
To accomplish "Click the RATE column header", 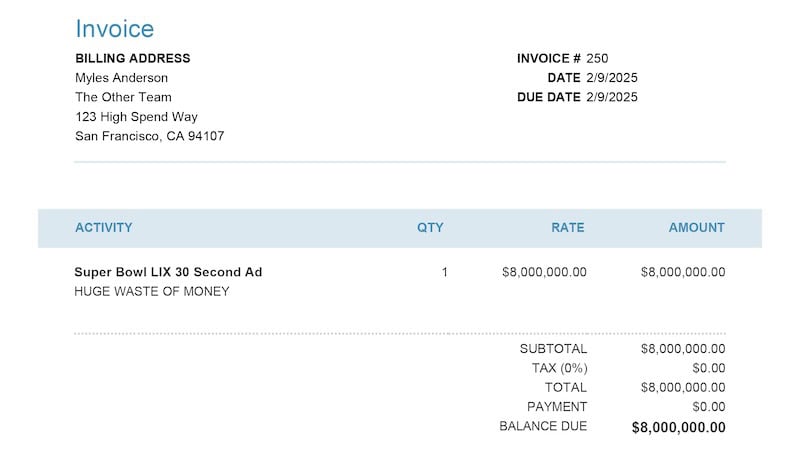I will coord(567,228).
